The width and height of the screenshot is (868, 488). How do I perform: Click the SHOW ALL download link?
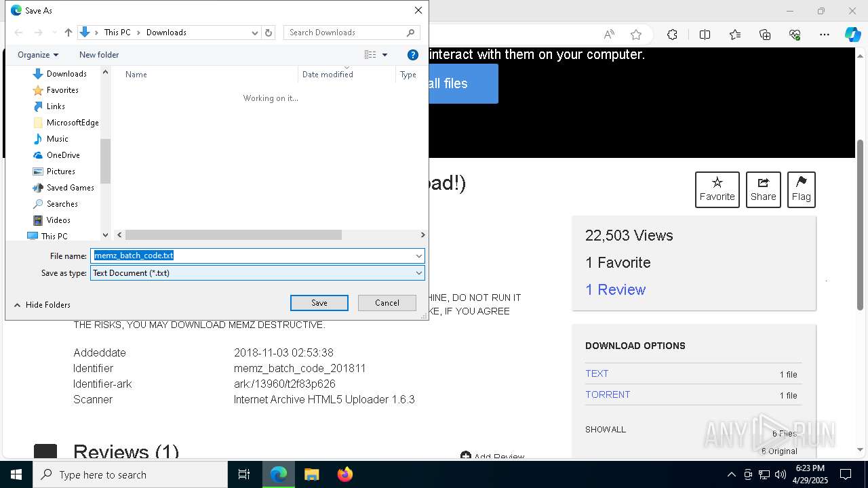point(606,430)
